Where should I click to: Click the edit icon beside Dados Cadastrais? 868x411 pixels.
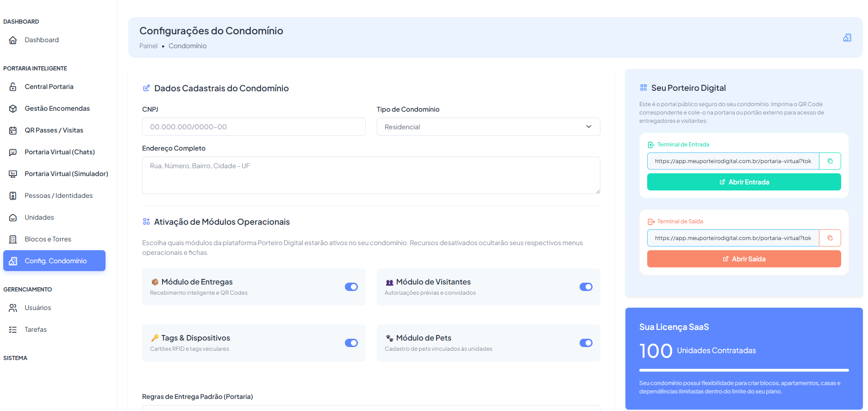click(146, 88)
